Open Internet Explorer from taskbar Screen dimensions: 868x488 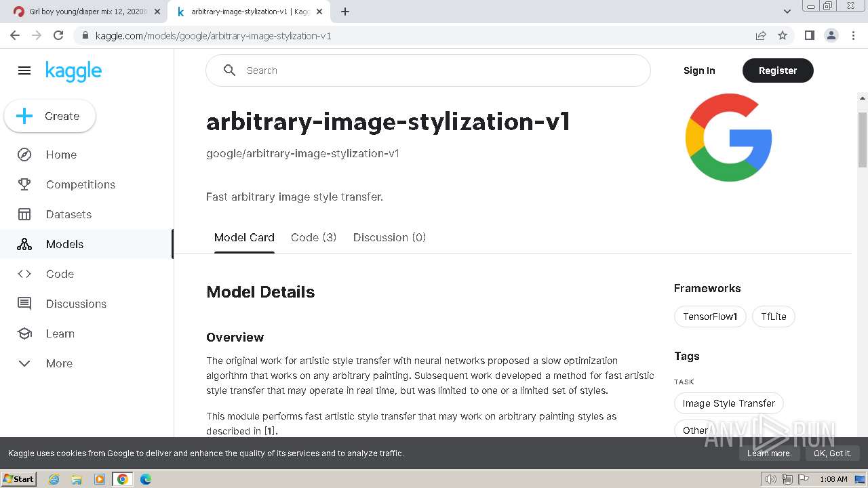(x=54, y=479)
